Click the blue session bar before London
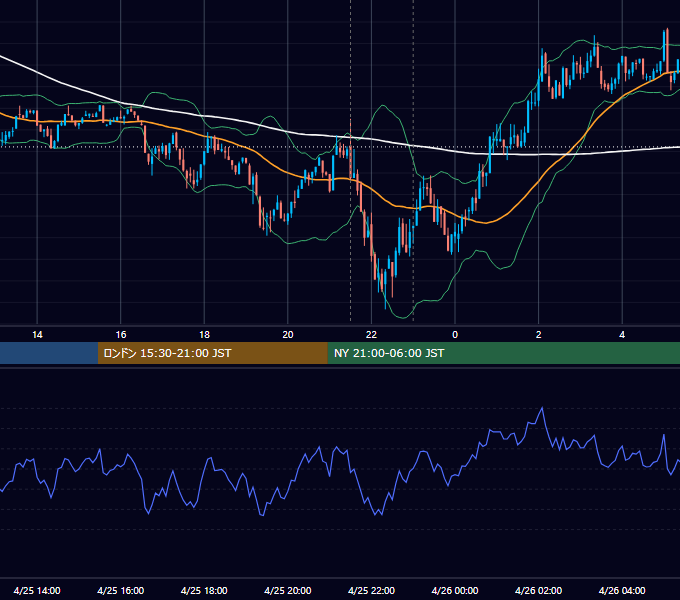680x600 pixels. [x=49, y=353]
